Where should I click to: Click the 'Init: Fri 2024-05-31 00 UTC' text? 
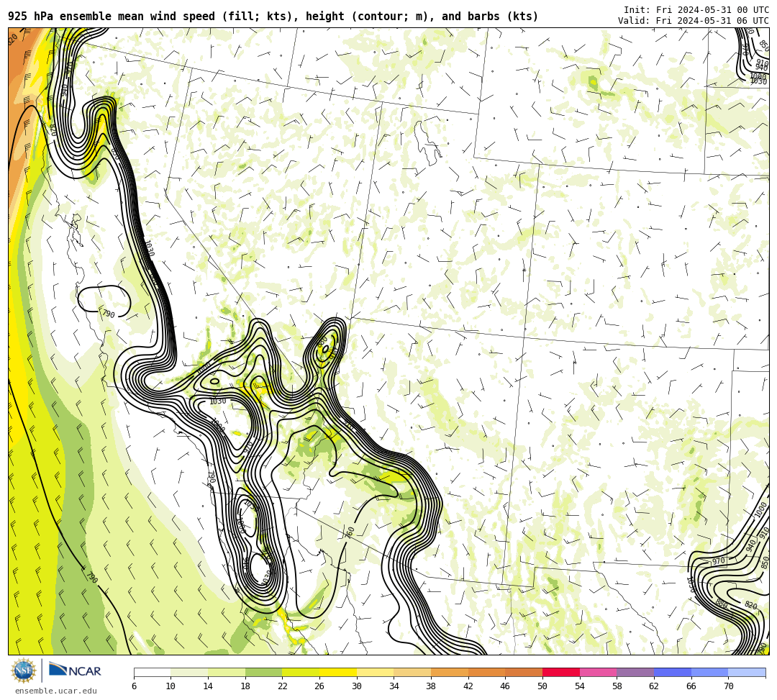(696, 10)
